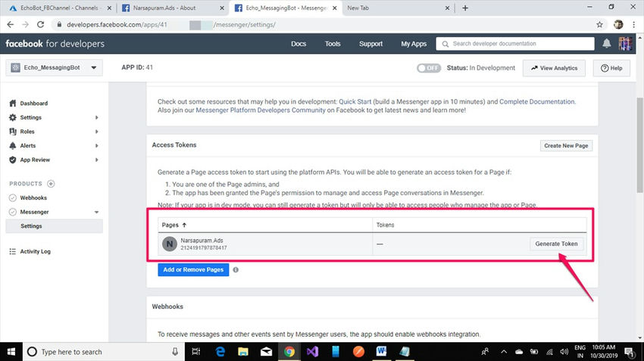Viewport: 644px width, 361px height.
Task: Click the Activity Log list icon
Action: (13, 251)
